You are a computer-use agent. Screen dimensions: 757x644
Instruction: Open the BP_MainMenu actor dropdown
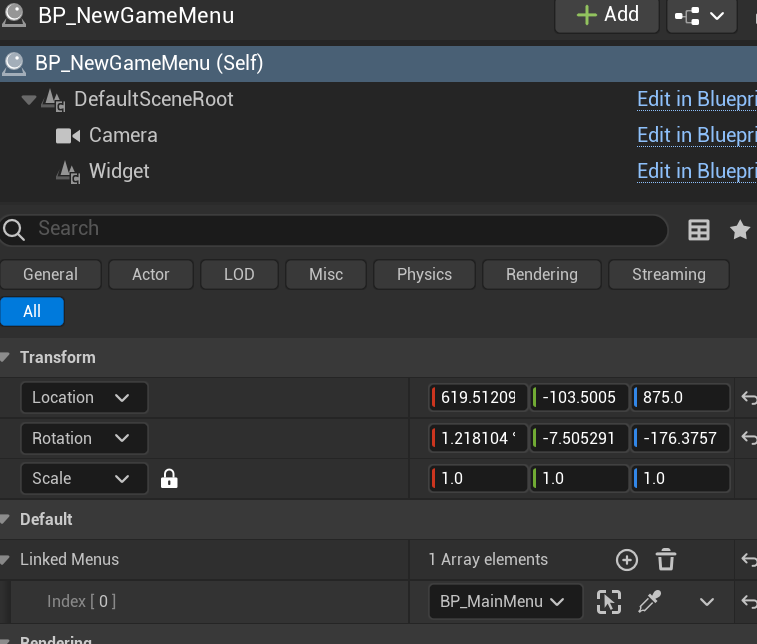pyautogui.click(x=505, y=602)
